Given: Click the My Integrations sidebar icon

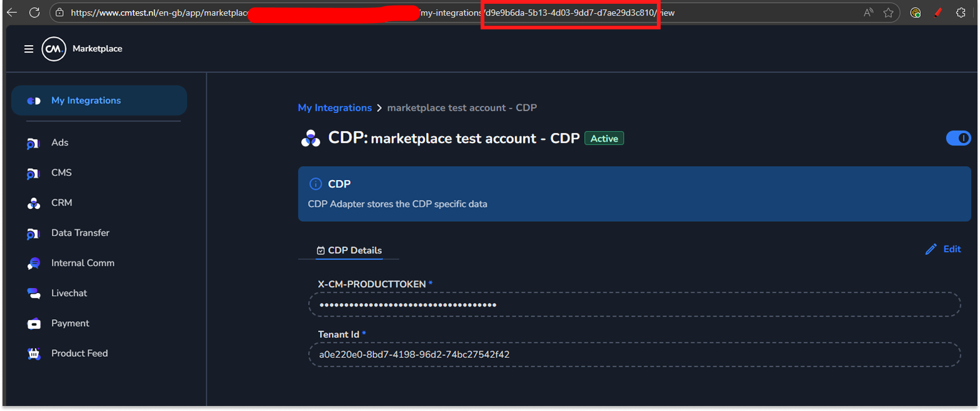Looking at the screenshot, I should (34, 101).
